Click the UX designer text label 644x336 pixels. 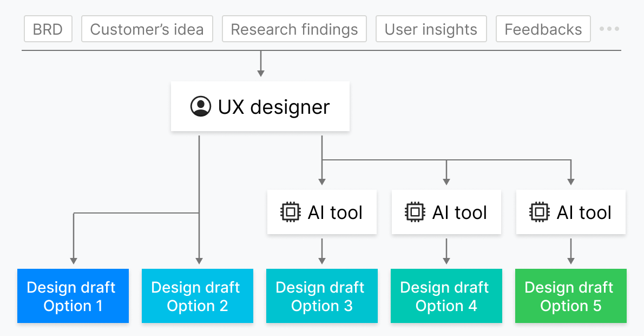[x=273, y=107]
